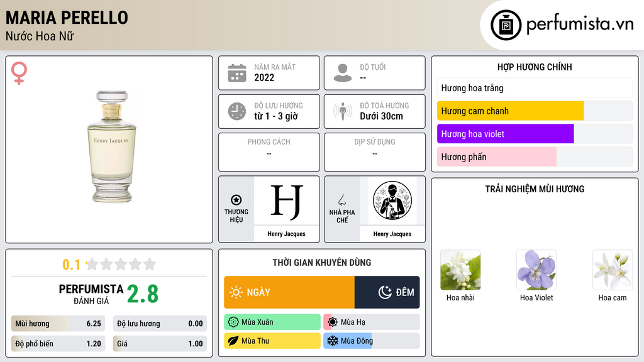
Task: Click the Độ phổ biến 1.20 score row
Action: pos(58,344)
